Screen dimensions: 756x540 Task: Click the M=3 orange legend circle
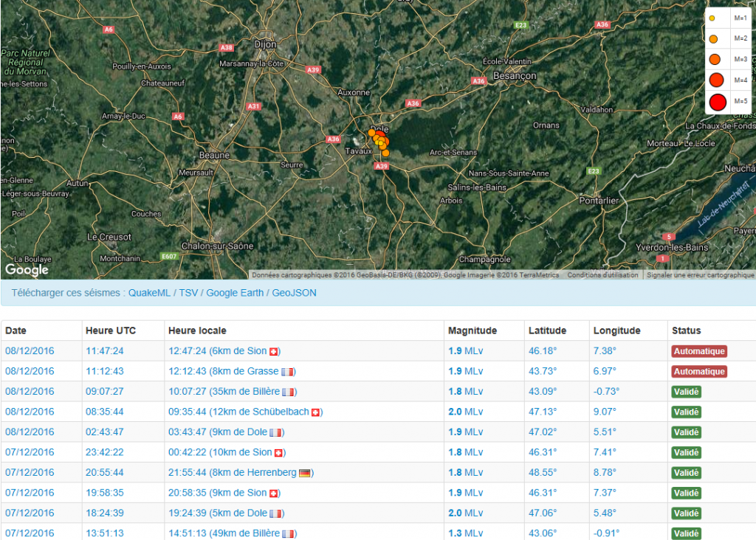click(715, 59)
